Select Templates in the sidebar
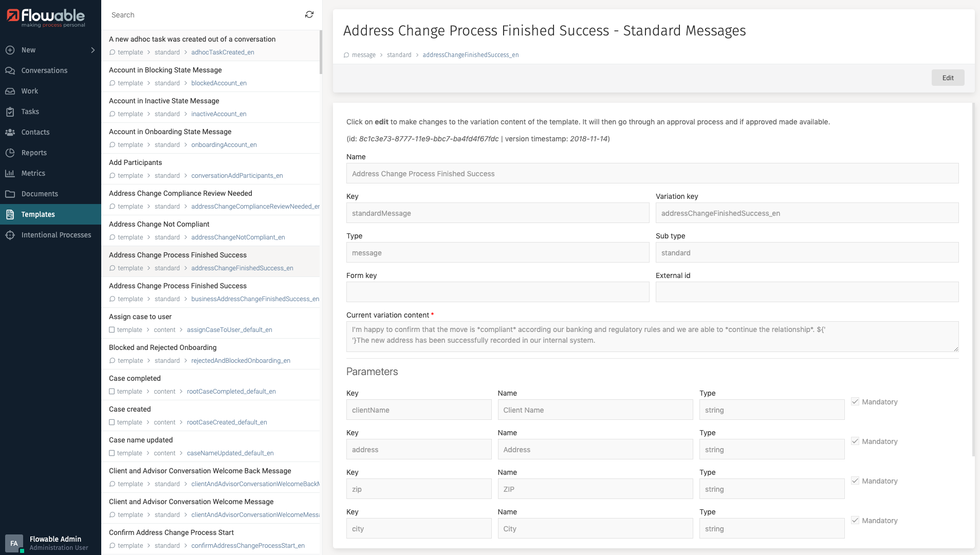The image size is (980, 555). click(38, 214)
